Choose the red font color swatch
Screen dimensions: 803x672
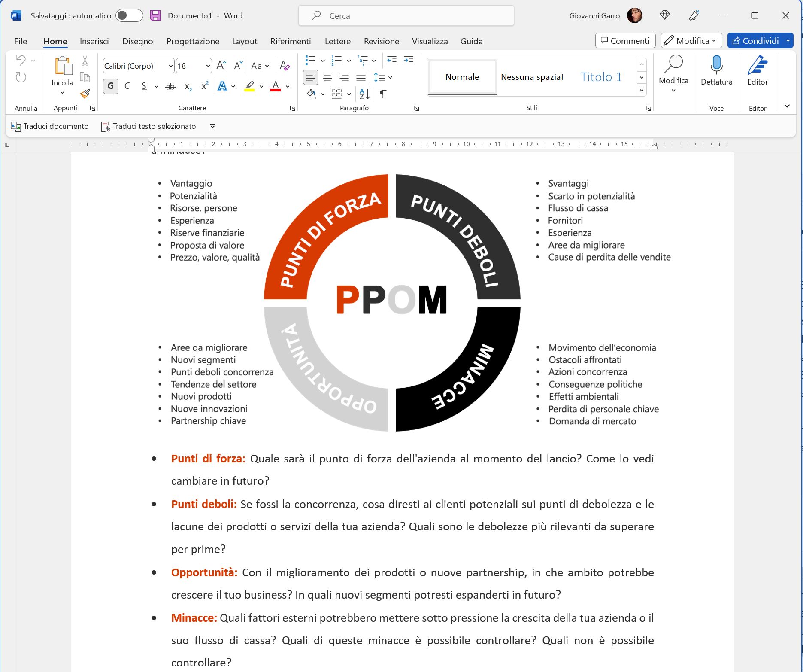click(275, 86)
